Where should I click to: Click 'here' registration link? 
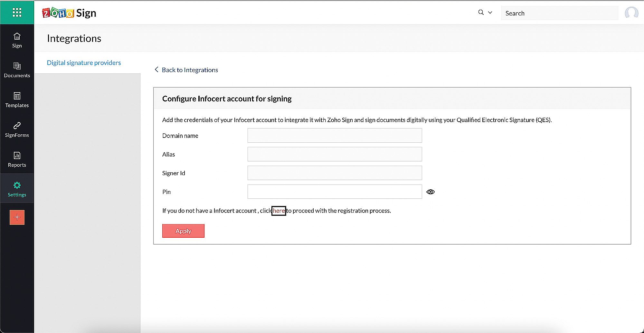[x=279, y=211]
